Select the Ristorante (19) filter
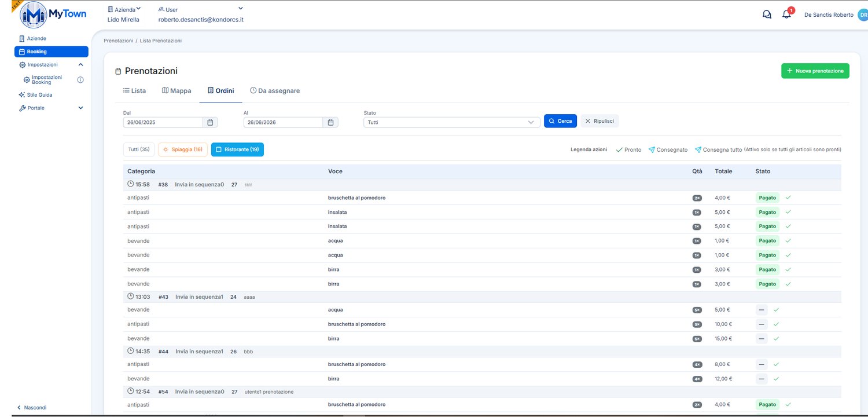 [x=237, y=149]
